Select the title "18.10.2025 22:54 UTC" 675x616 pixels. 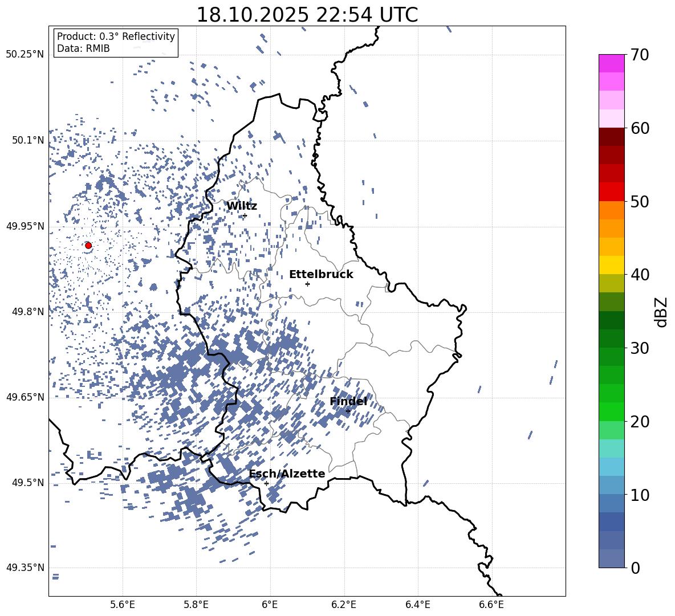coord(307,15)
